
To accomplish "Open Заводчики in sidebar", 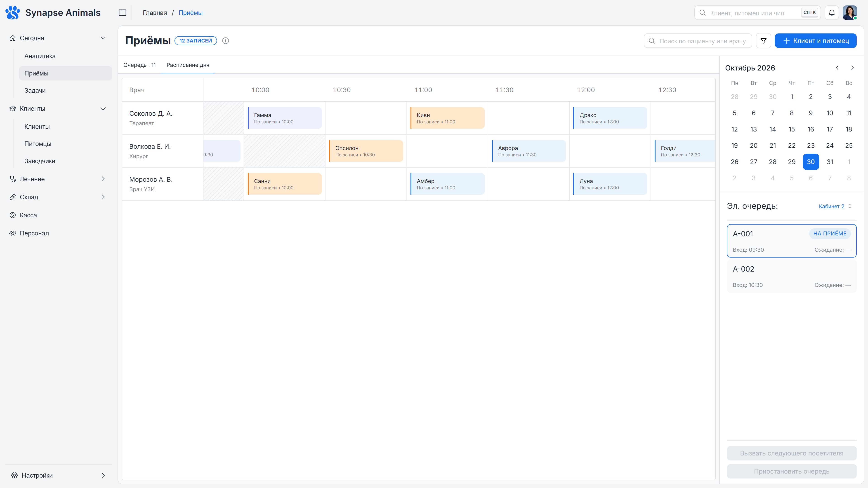I will coord(65,161).
